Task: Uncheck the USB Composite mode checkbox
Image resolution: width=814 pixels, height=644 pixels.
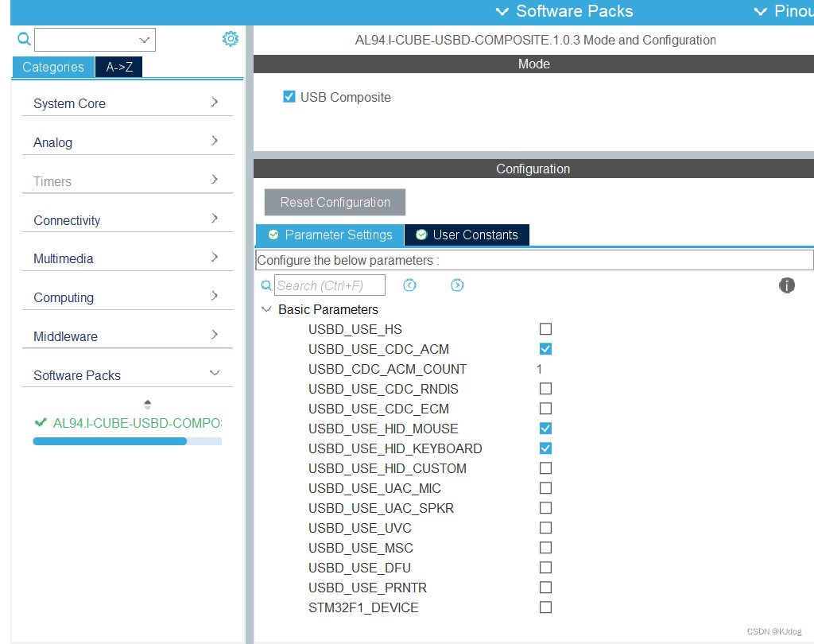Action: pos(289,97)
